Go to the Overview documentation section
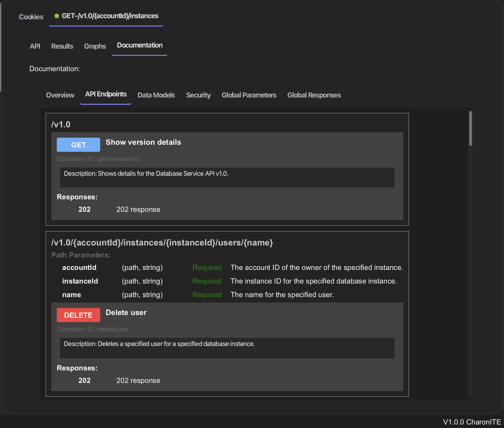Image resolution: width=504 pixels, height=428 pixels. pyautogui.click(x=60, y=95)
